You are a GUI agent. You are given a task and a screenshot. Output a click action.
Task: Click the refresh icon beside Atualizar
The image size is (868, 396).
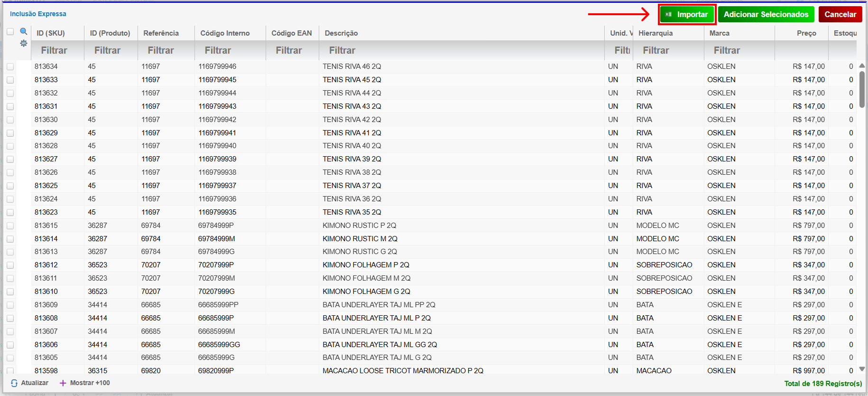(x=14, y=383)
